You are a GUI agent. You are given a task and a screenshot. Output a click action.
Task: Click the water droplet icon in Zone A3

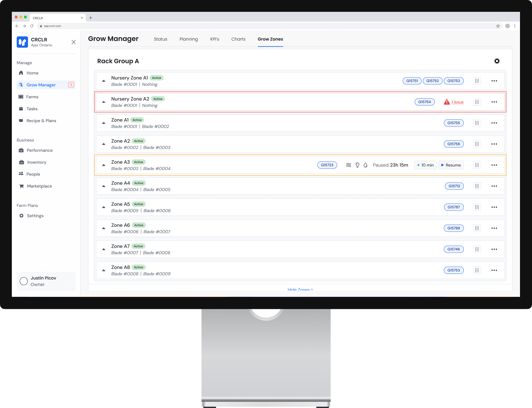365,165
